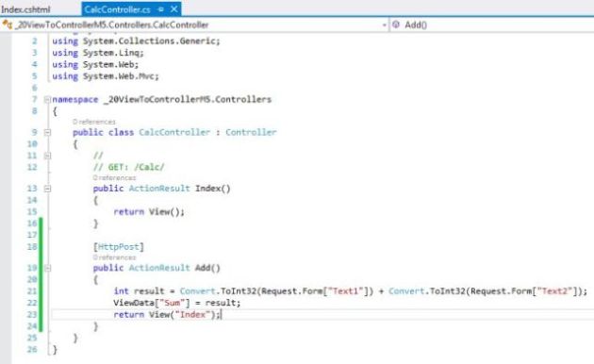The height and width of the screenshot is (364, 594).
Task: Click the Controller base class name
Action: coord(251,132)
